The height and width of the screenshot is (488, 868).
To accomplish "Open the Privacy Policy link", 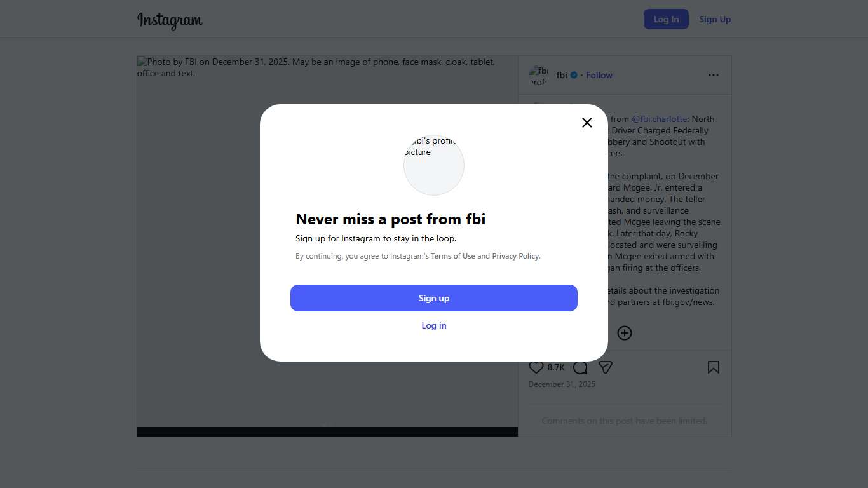I will (x=515, y=256).
